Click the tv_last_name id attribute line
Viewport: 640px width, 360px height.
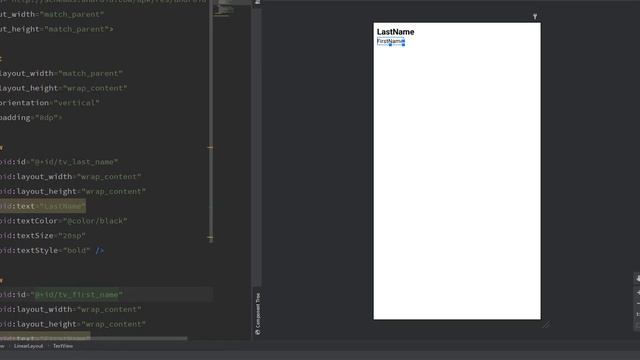pos(59,162)
